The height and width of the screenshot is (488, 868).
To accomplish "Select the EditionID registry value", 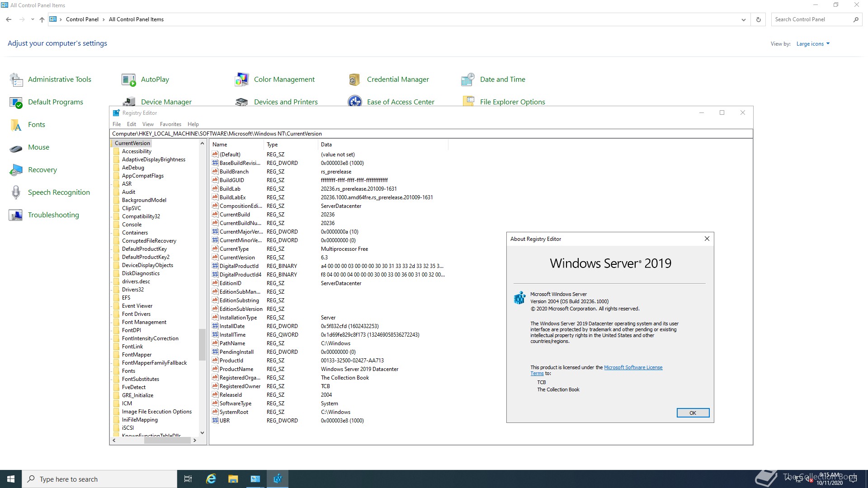I will click(230, 283).
